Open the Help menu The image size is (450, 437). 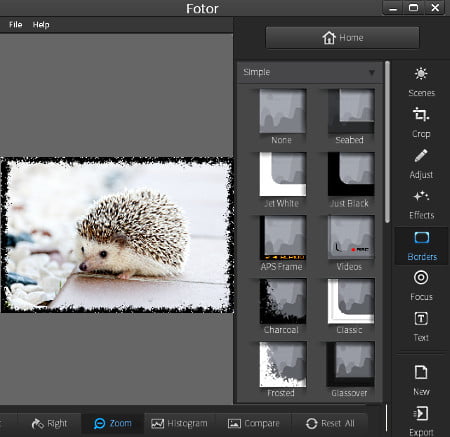click(41, 25)
